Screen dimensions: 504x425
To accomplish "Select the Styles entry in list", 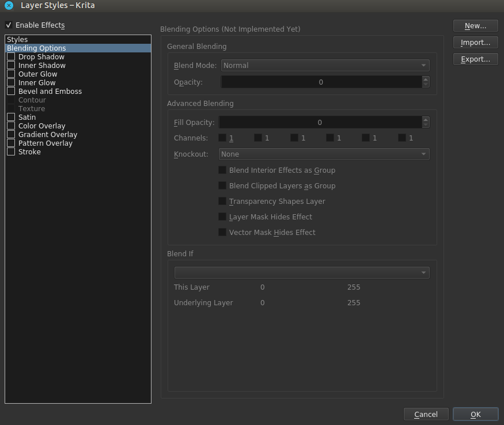I will (x=17, y=40).
